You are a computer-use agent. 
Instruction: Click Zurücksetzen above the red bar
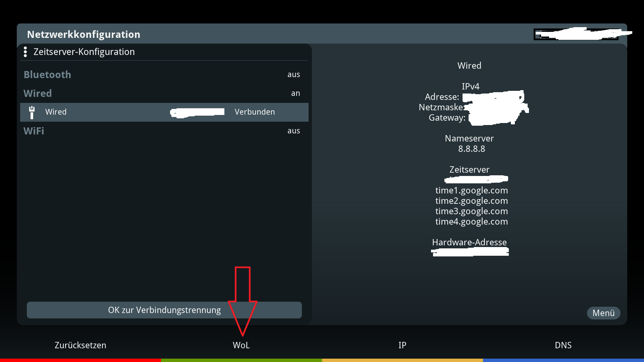[80, 345]
